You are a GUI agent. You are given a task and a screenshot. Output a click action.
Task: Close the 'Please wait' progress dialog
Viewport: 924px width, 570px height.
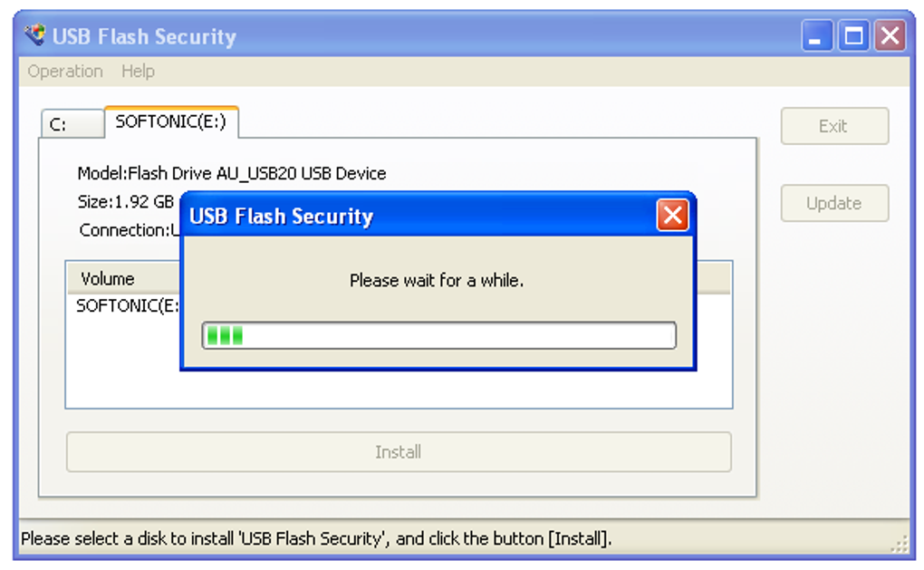tap(671, 216)
